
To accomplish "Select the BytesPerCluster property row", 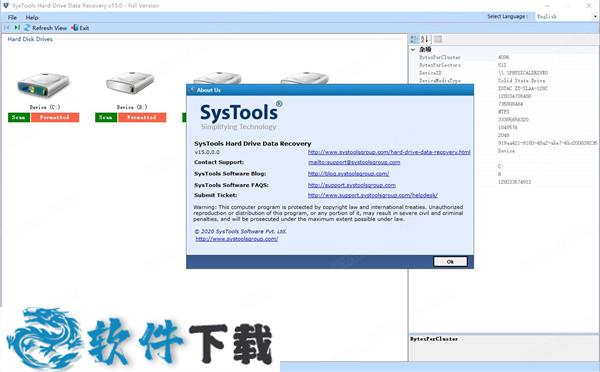I will point(504,57).
